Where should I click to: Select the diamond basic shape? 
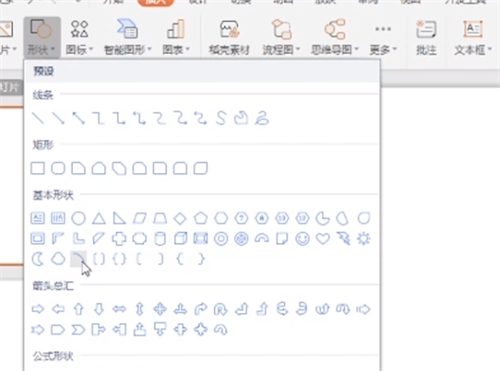click(x=180, y=219)
